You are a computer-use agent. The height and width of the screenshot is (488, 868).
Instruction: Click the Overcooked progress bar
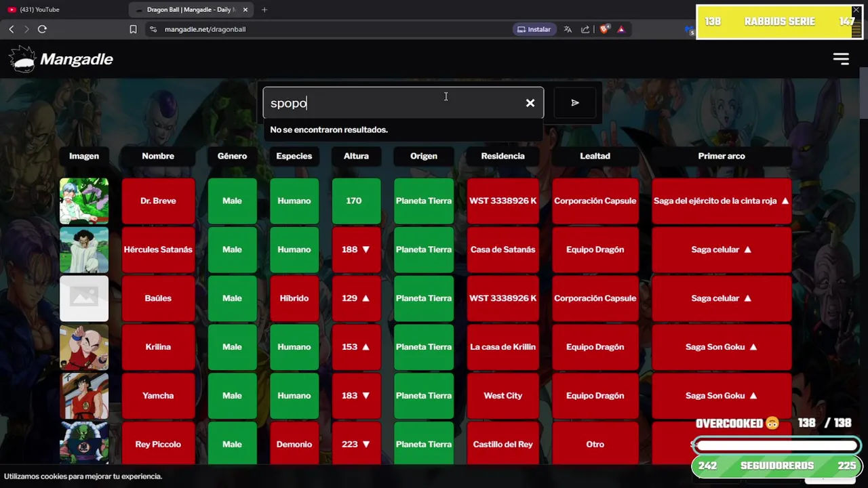[x=776, y=446]
